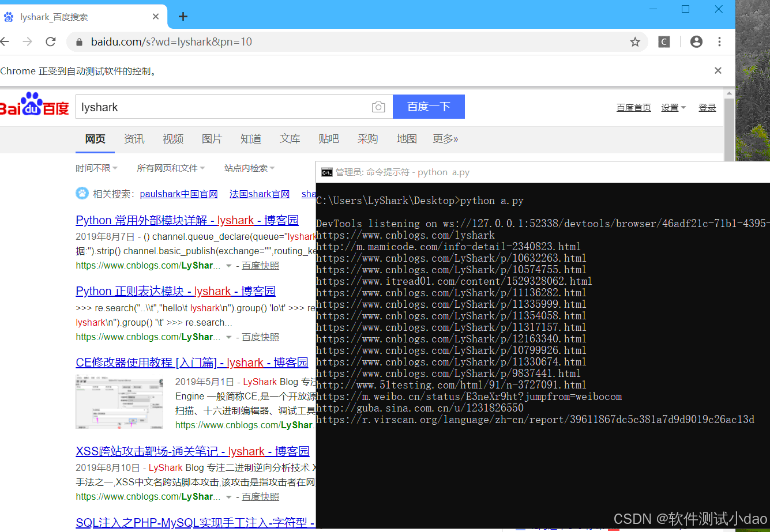Viewport: 770px width, 532px height.
Task: Switch to the 资讯 tab
Action: [x=134, y=139]
